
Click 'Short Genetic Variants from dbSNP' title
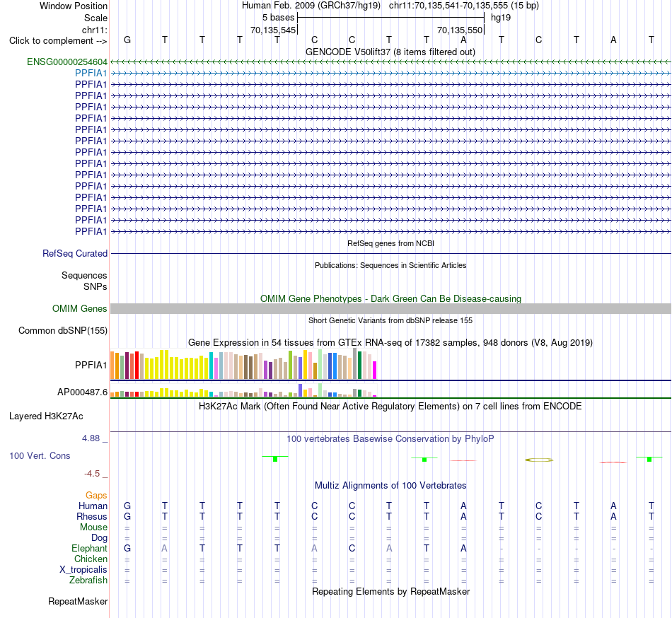pos(390,320)
